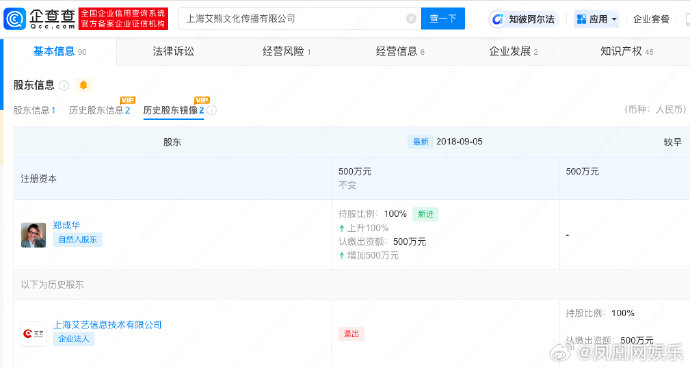Select the 历史股东信息 2 sub-tab
This screenshot has width=690, height=368.
(x=99, y=110)
